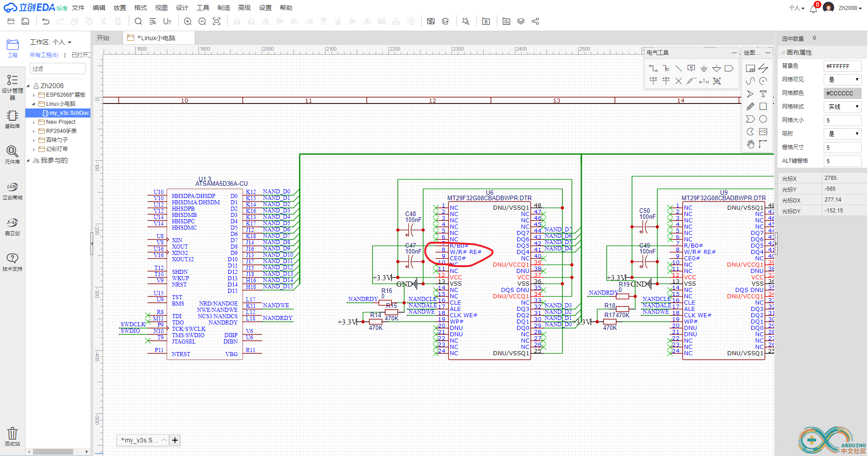This screenshot has width=868, height=456.
Task: Open the 网格样式 dropdown
Action: coord(842,107)
